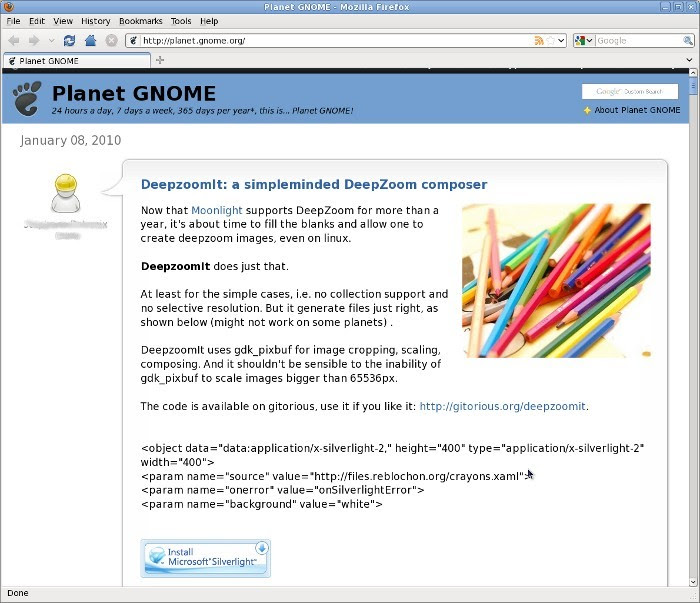The height and width of the screenshot is (603, 700).
Task: Open the About Planet GNOME link
Action: click(637, 110)
